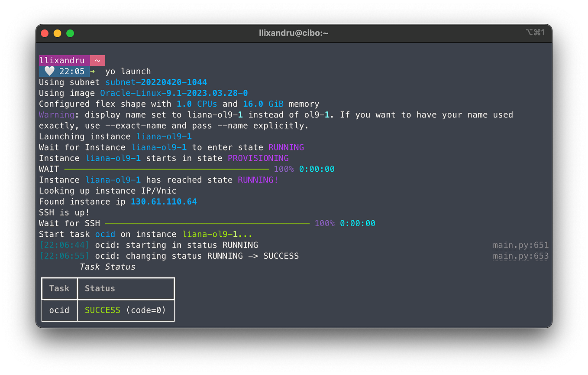Click the heart icon in the prompt
The width and height of the screenshot is (588, 375).
(49, 71)
